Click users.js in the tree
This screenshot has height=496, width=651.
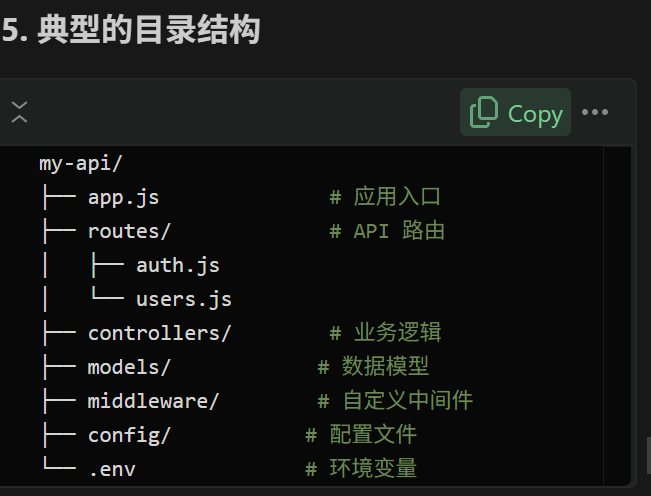click(184, 299)
